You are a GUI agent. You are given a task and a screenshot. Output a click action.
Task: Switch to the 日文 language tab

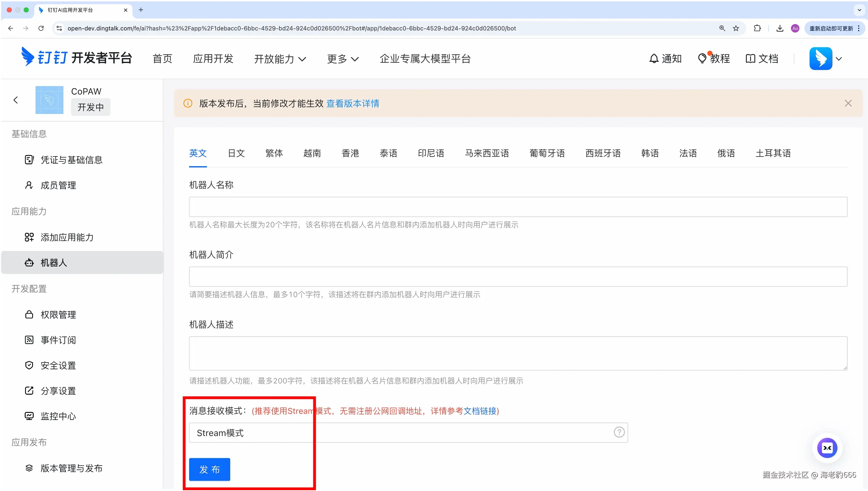click(x=236, y=153)
